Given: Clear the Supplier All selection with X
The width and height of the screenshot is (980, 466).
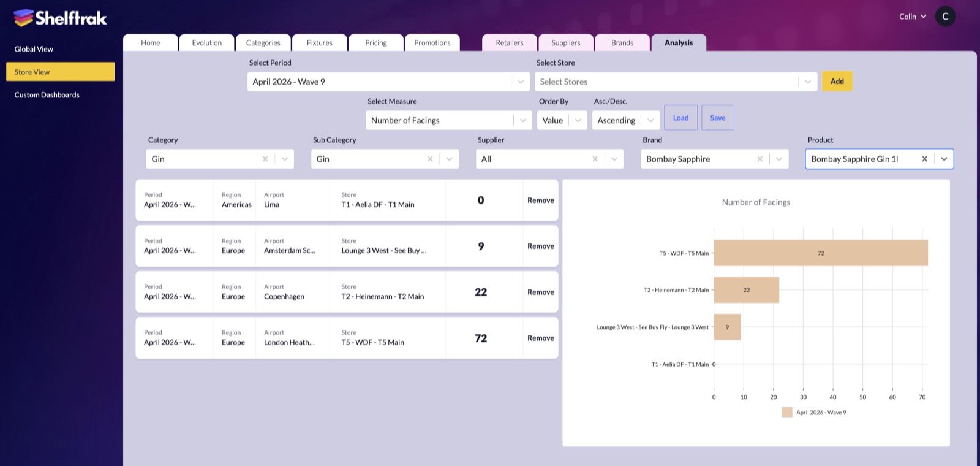Looking at the screenshot, I should tap(595, 159).
